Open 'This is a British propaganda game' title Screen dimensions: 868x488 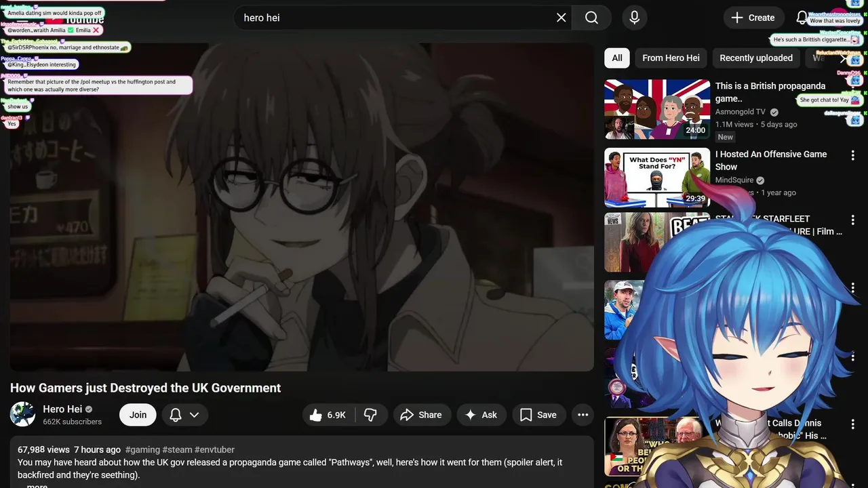[x=770, y=92]
